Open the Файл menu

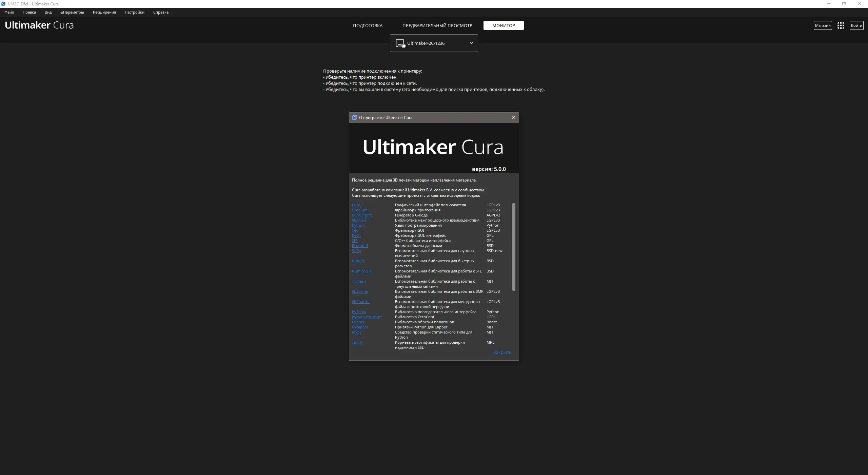click(9, 12)
